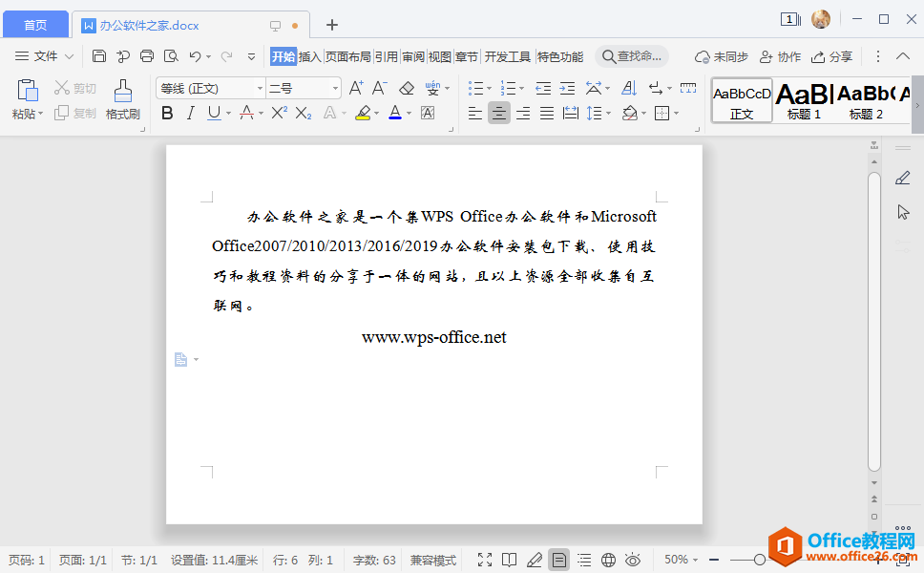Expand quick access toolbar customize arrow
Image resolution: width=924 pixels, height=573 pixels.
click(x=252, y=56)
